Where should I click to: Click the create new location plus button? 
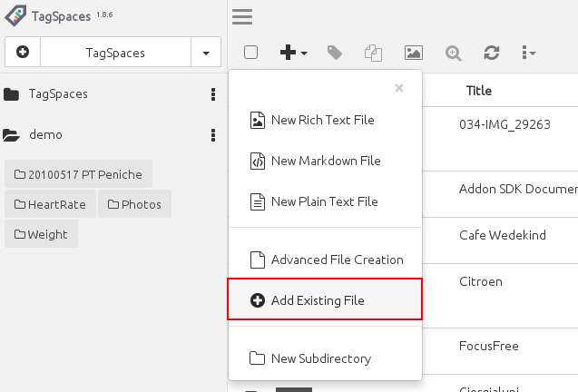coord(23,52)
